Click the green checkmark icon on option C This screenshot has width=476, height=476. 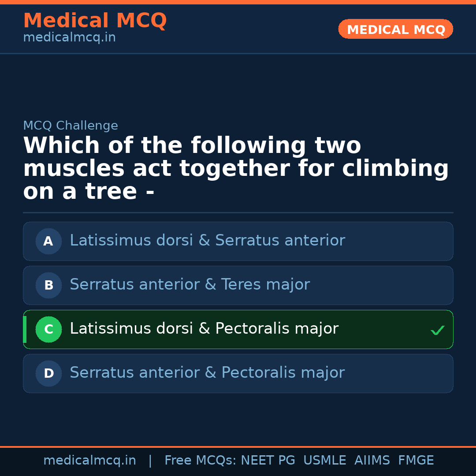point(437,330)
